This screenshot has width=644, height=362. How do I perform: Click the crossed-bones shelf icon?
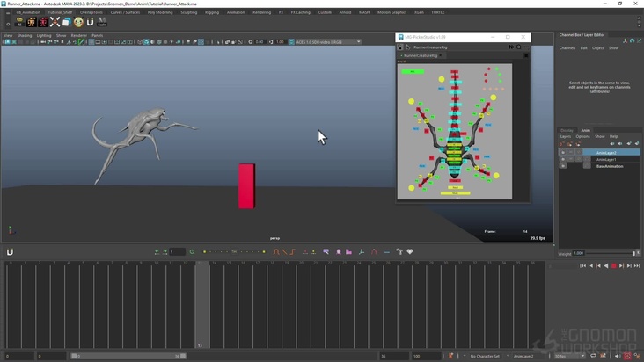tap(55, 22)
